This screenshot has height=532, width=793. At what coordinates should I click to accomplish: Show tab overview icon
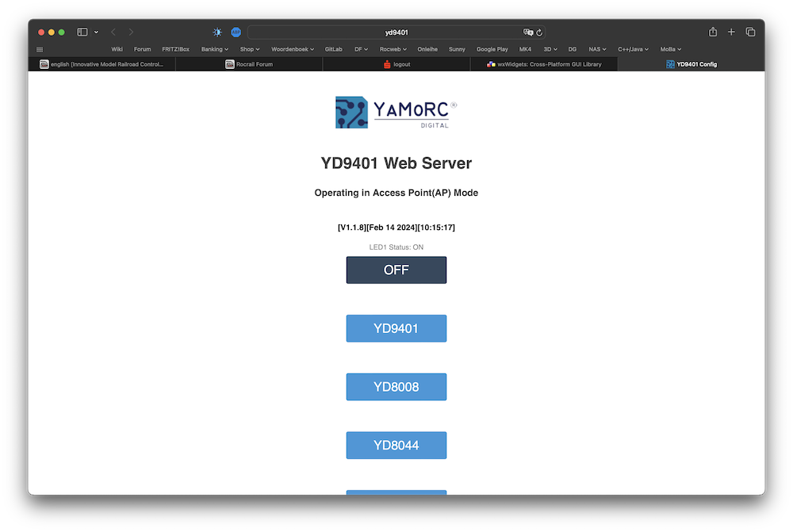pyautogui.click(x=750, y=32)
